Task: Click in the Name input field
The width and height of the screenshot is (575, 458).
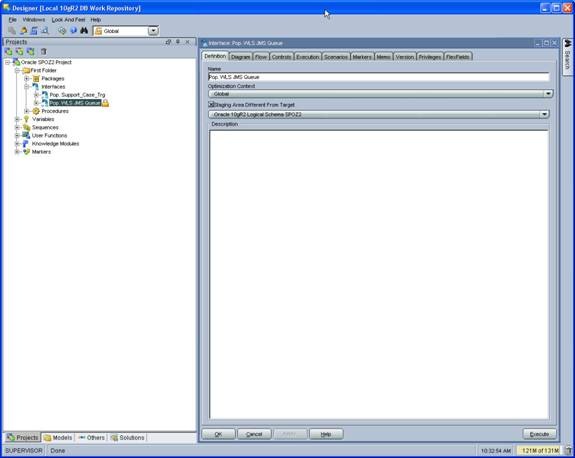Action: 379,77
